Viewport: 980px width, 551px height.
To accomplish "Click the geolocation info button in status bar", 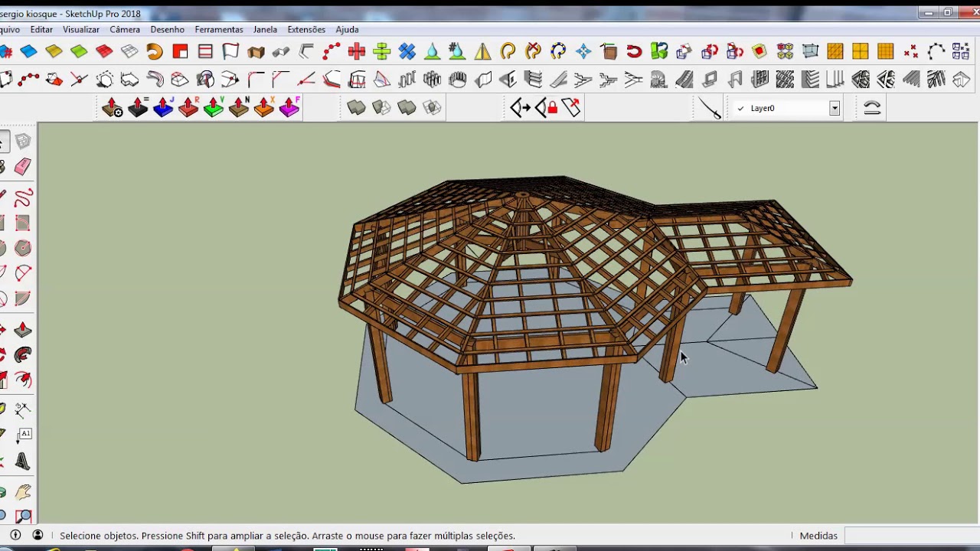I will click(x=15, y=535).
